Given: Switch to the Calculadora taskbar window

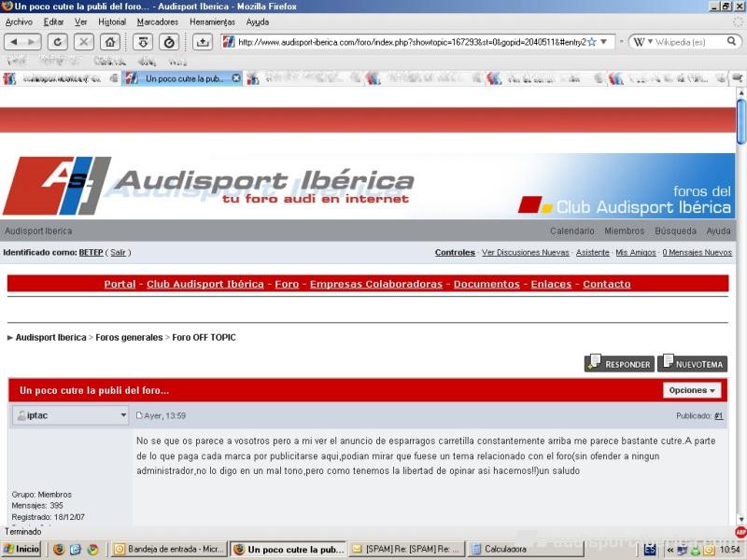Looking at the screenshot, I should point(527,549).
